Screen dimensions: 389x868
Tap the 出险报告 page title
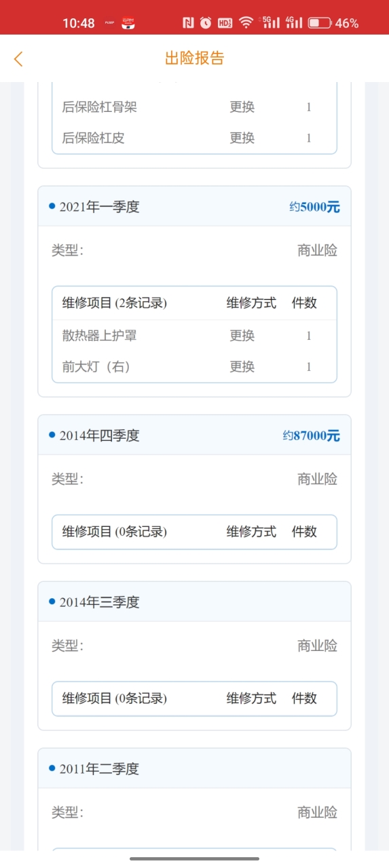click(194, 58)
